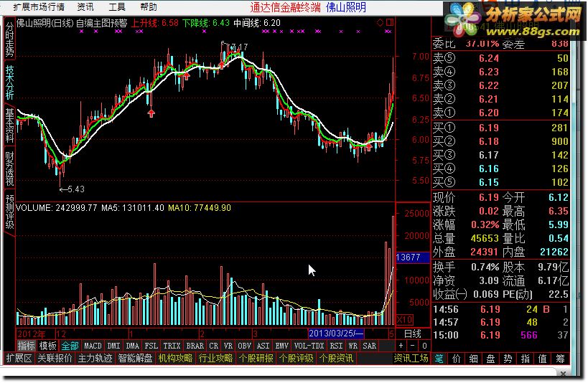Switch indicator to RSI
The image size is (588, 383).
tap(336, 346)
